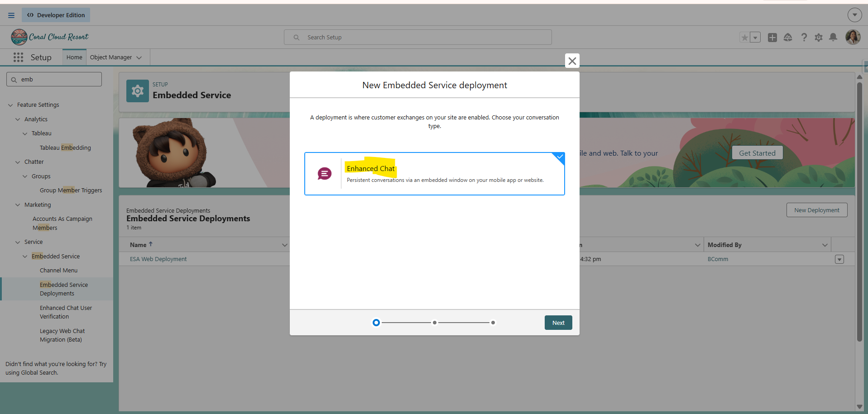Click the middle step progress dot
Image resolution: width=868 pixels, height=414 pixels.
[435, 323]
